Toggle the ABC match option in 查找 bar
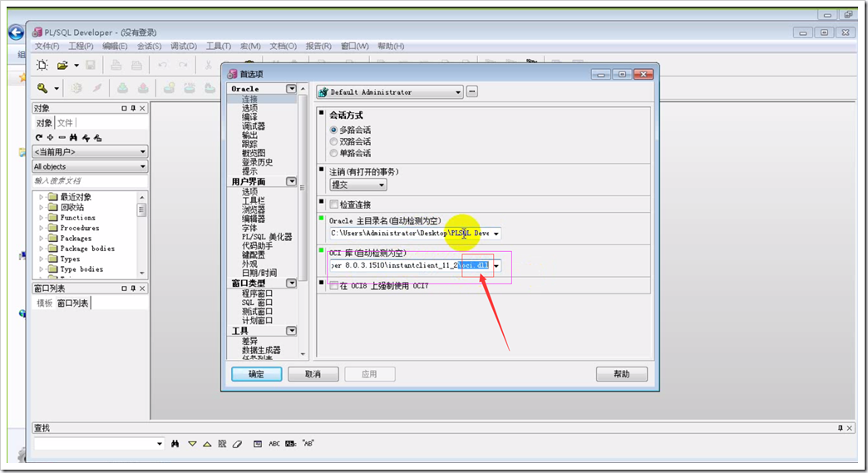The image size is (868, 473). tap(274, 444)
